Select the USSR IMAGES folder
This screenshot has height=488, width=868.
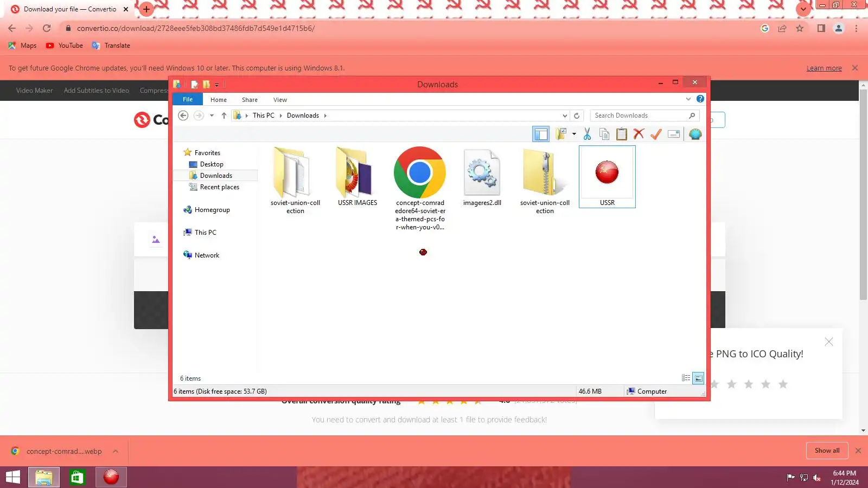[358, 177]
